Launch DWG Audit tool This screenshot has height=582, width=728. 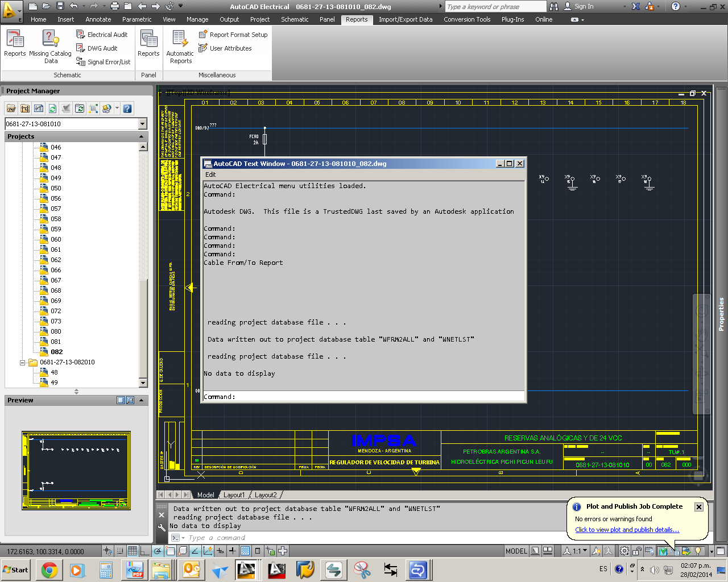tap(97, 48)
